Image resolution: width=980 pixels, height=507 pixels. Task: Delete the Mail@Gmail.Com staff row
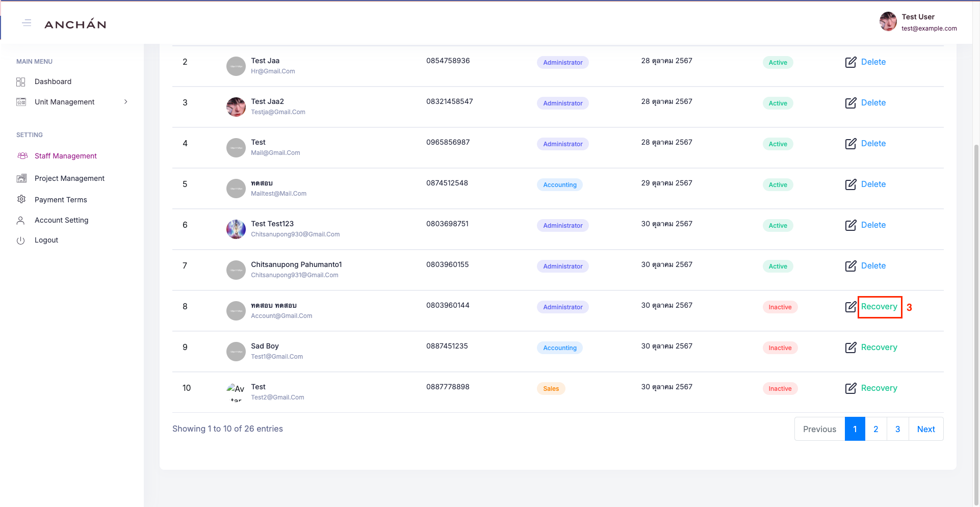coord(873,144)
